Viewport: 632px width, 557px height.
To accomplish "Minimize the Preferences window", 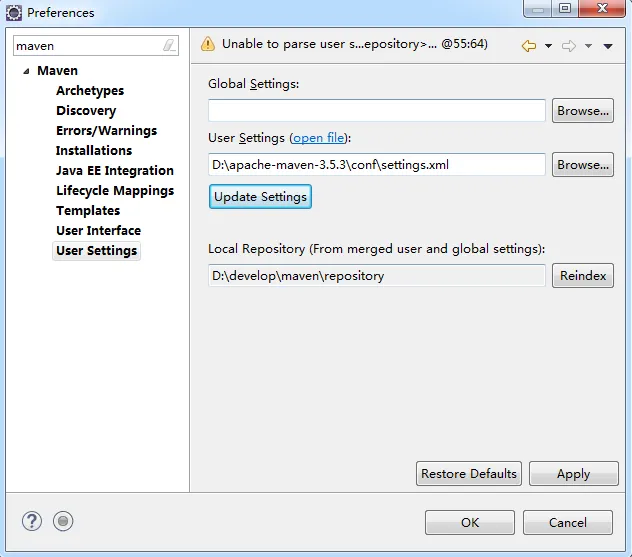I will click(538, 9).
